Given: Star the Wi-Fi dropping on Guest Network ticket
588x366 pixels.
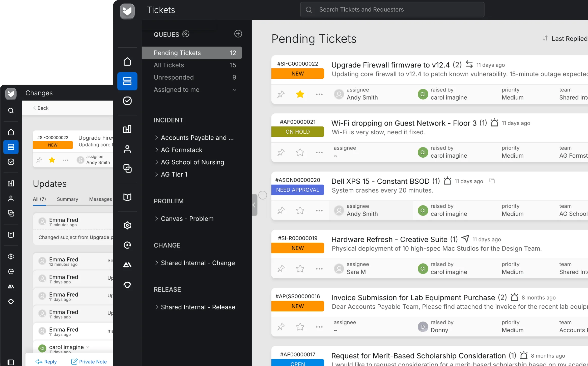Looking at the screenshot, I should [300, 153].
